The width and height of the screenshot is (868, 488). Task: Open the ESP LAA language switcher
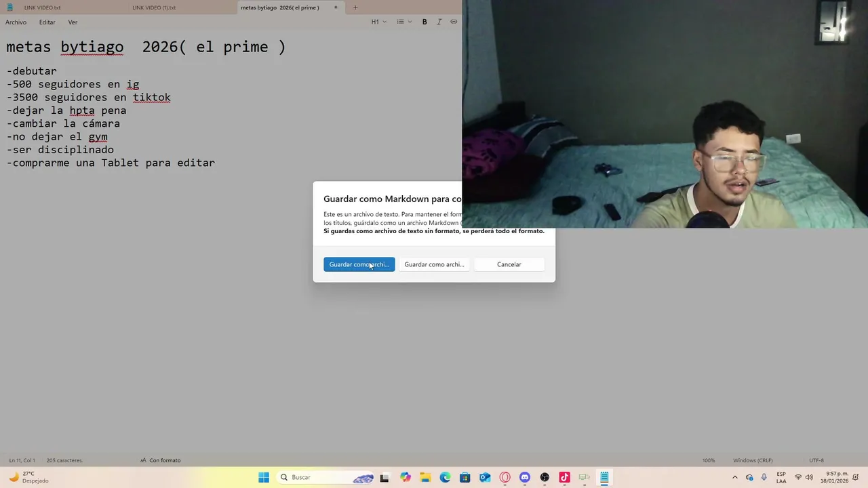click(x=781, y=477)
